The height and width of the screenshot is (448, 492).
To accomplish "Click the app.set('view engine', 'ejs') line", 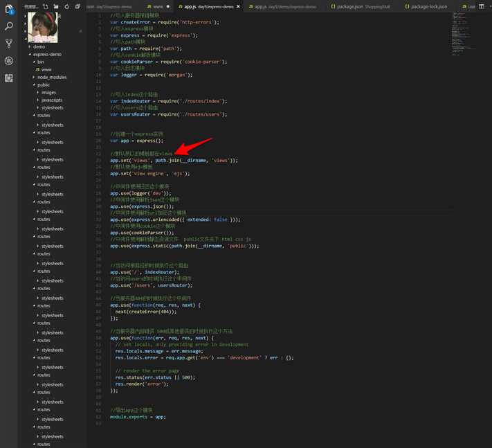I will tap(150, 174).
